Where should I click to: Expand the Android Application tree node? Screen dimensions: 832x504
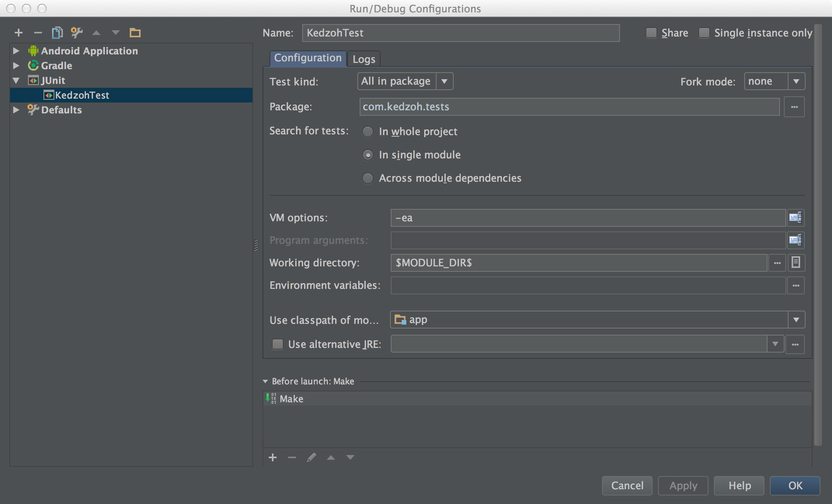pos(16,51)
